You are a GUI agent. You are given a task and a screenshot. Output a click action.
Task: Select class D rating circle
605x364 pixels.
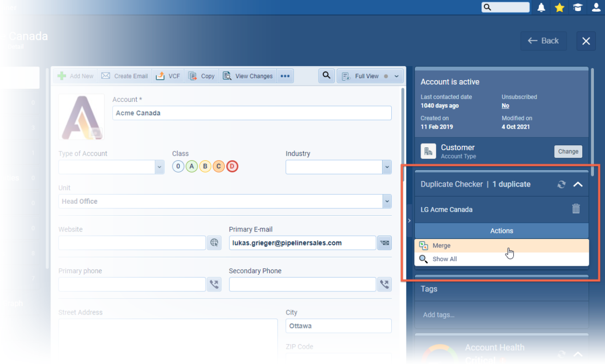coord(232,166)
